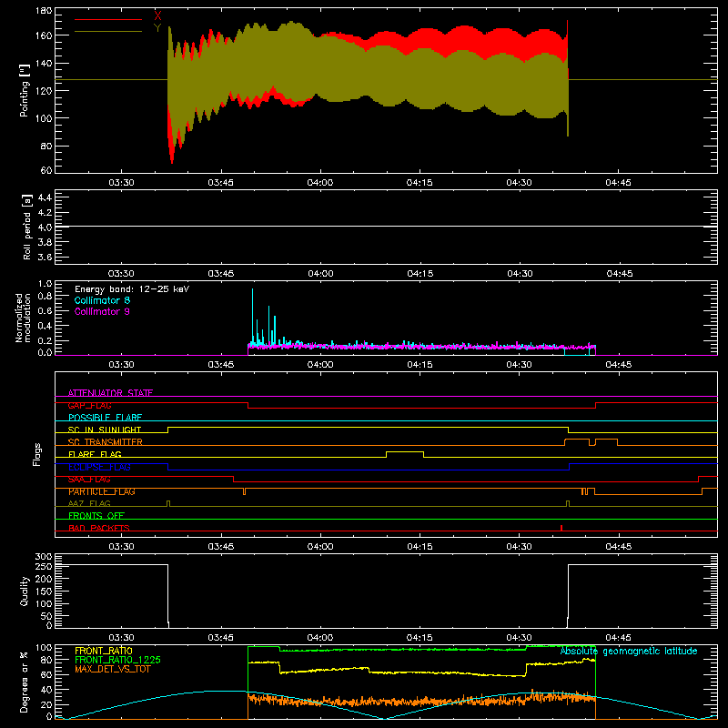Click the '04:00' tick under the Pointing plot
Image resolution: width=728 pixels, height=728 pixels.
[320, 183]
